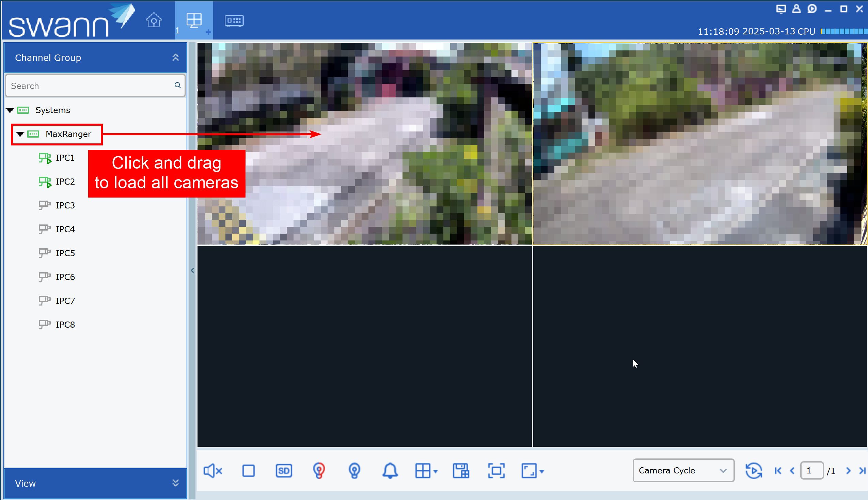The width and height of the screenshot is (868, 500).
Task: Click the blue light bulb icon
Action: [354, 471]
